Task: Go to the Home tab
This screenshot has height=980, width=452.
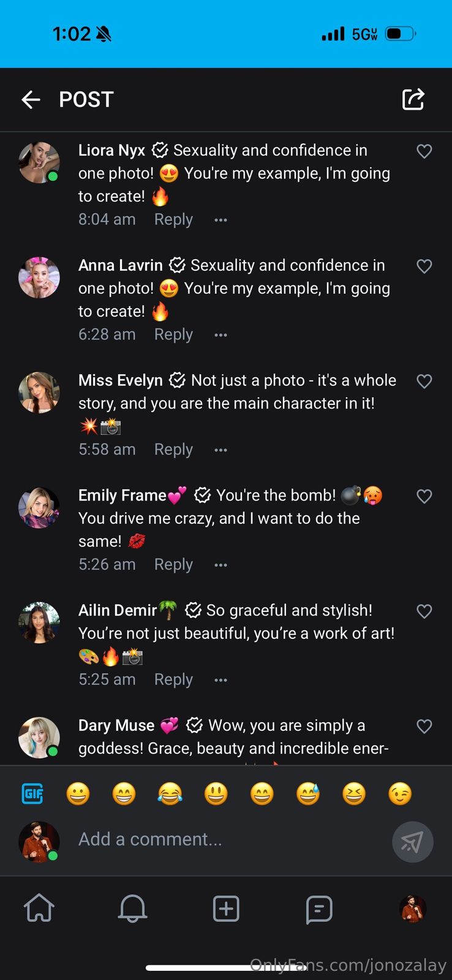Action: (x=39, y=908)
